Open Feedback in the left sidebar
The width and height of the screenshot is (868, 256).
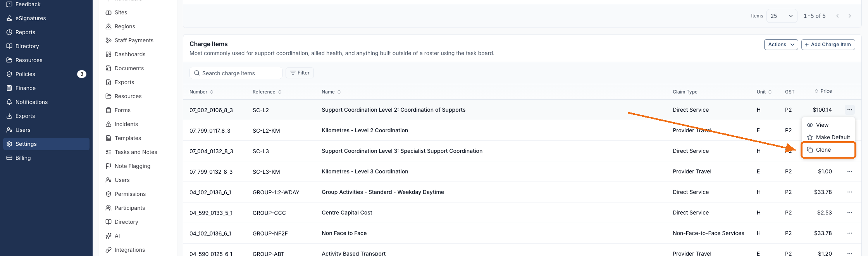(46, 4)
